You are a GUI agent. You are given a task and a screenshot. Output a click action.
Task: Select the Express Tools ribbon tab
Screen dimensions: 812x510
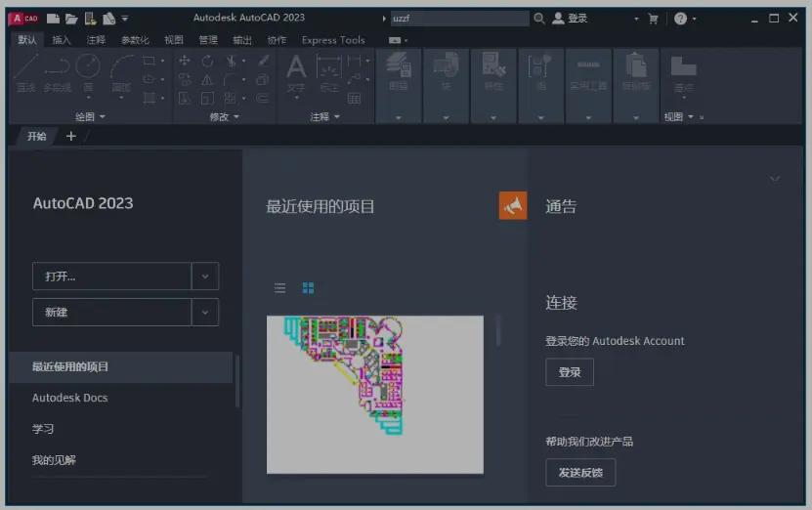coord(333,40)
